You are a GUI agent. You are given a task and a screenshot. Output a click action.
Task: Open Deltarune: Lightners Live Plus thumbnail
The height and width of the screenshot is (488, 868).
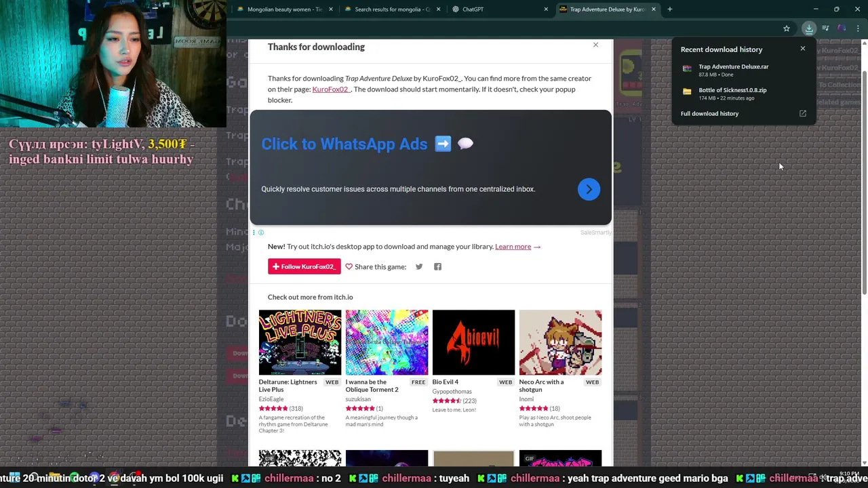tap(300, 342)
